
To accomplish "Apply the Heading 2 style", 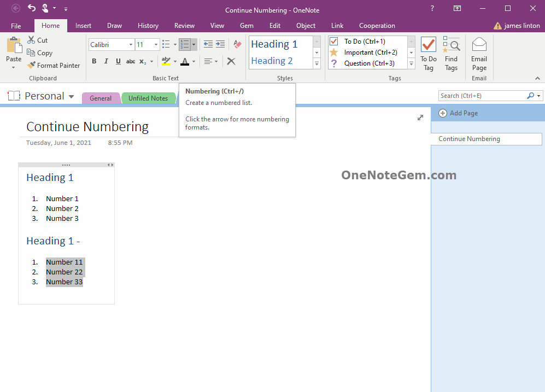I will (x=272, y=61).
